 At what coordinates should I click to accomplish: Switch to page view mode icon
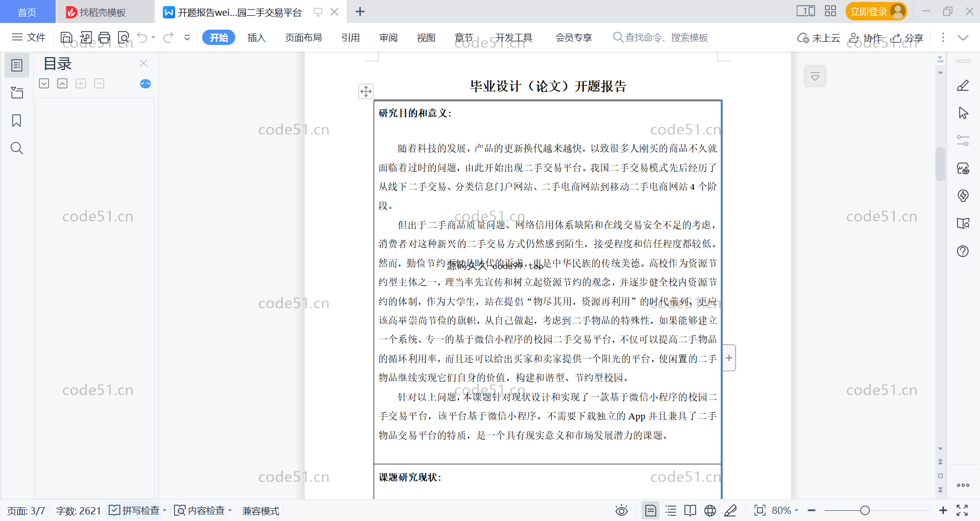point(650,510)
